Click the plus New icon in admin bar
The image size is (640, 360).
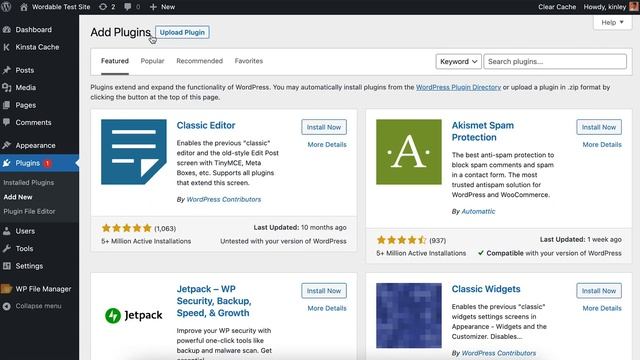pos(153,7)
